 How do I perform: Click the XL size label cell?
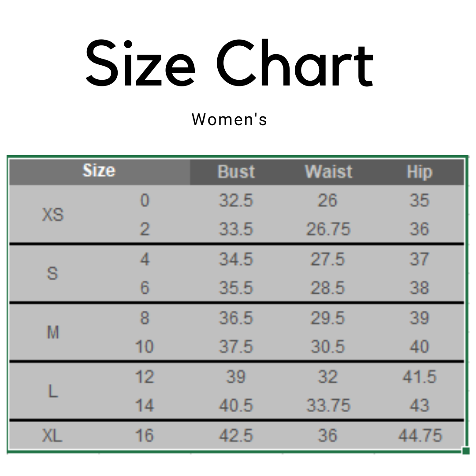pos(52,436)
